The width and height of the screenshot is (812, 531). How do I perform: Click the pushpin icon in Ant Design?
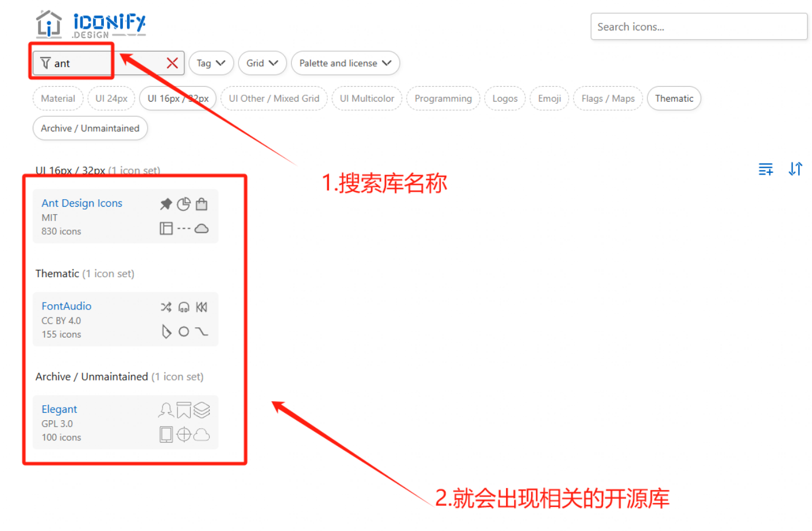166,204
